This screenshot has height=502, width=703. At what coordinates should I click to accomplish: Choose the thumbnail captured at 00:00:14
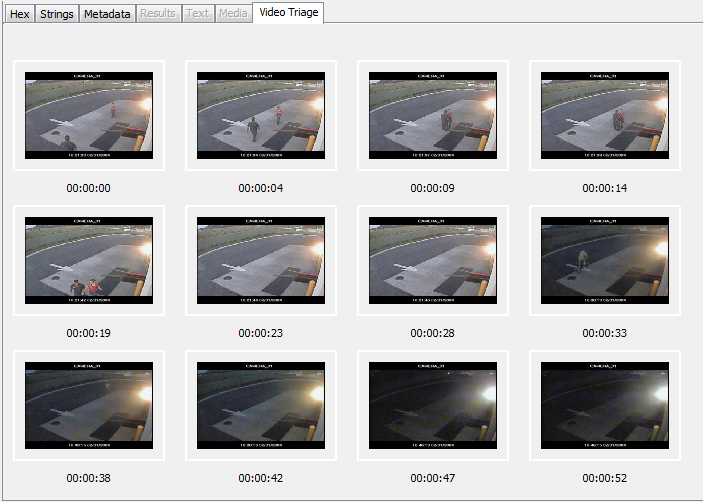click(605, 115)
